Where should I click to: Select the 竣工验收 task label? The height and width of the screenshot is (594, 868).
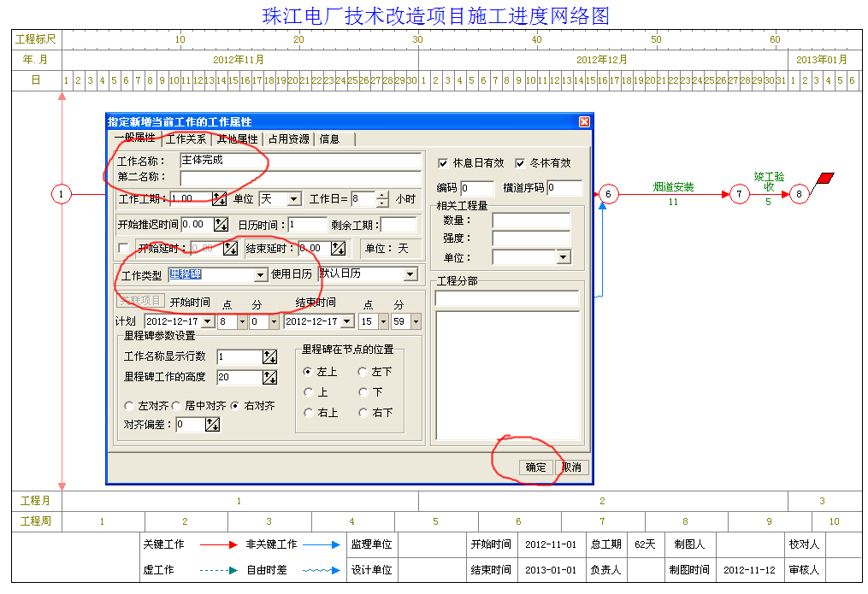[769, 181]
